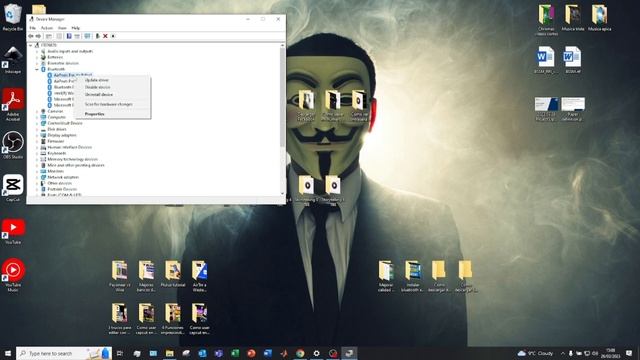
Task: Open the Action menu in Device Manager
Action: (47, 28)
